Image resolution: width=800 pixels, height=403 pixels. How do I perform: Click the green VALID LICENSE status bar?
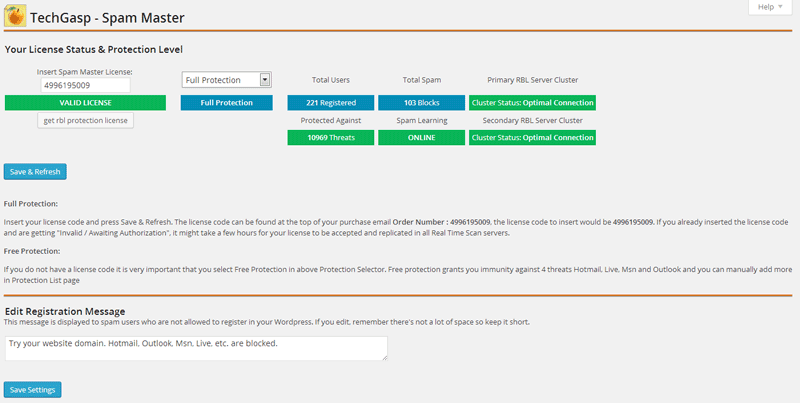[86, 102]
